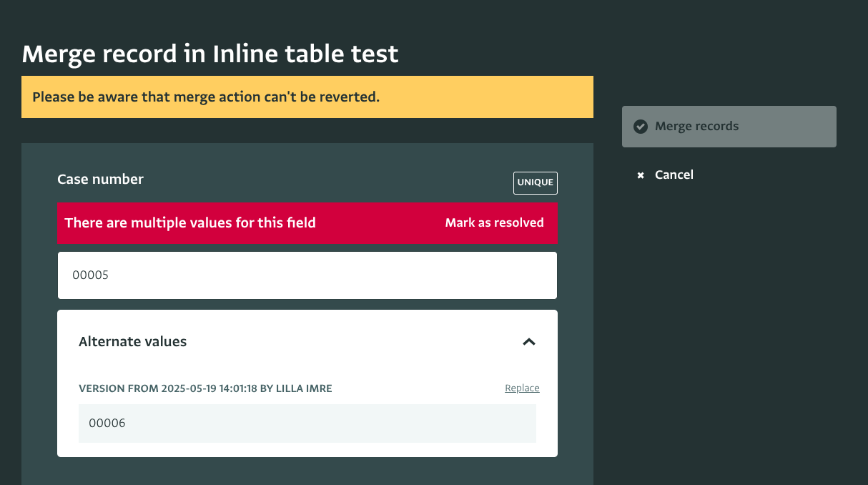This screenshot has width=868, height=485.
Task: Click the Merge record in Inline table test title
Action: point(210,54)
